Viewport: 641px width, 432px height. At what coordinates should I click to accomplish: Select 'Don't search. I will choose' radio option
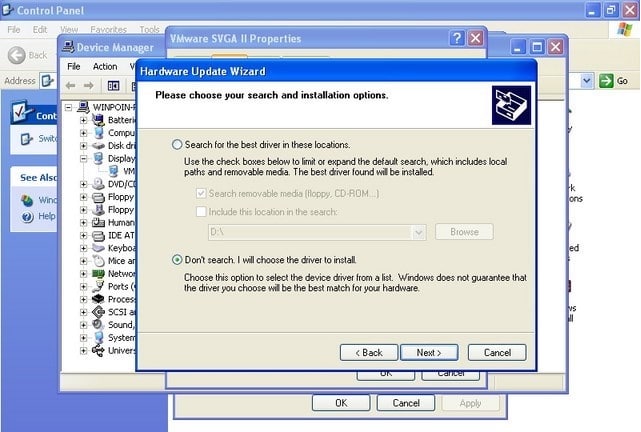[x=177, y=260]
